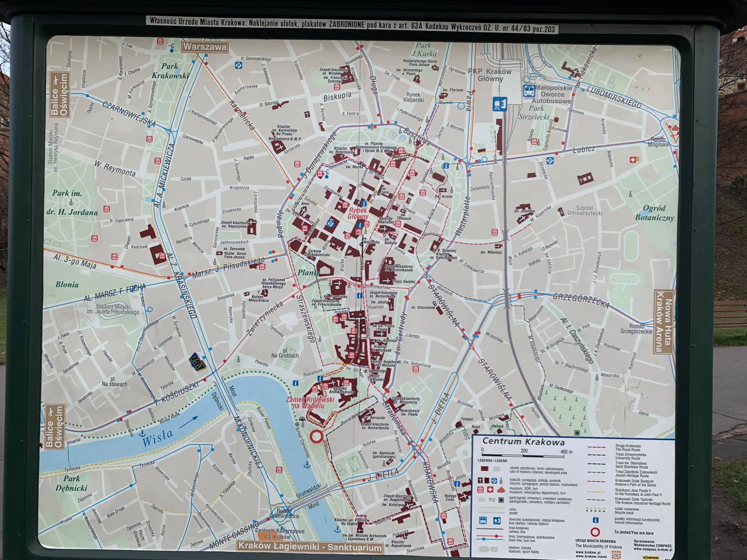This screenshot has width=747, height=560.
Task: Tap the lower Balice Oświęcim direction sign
Action: pos(55,427)
